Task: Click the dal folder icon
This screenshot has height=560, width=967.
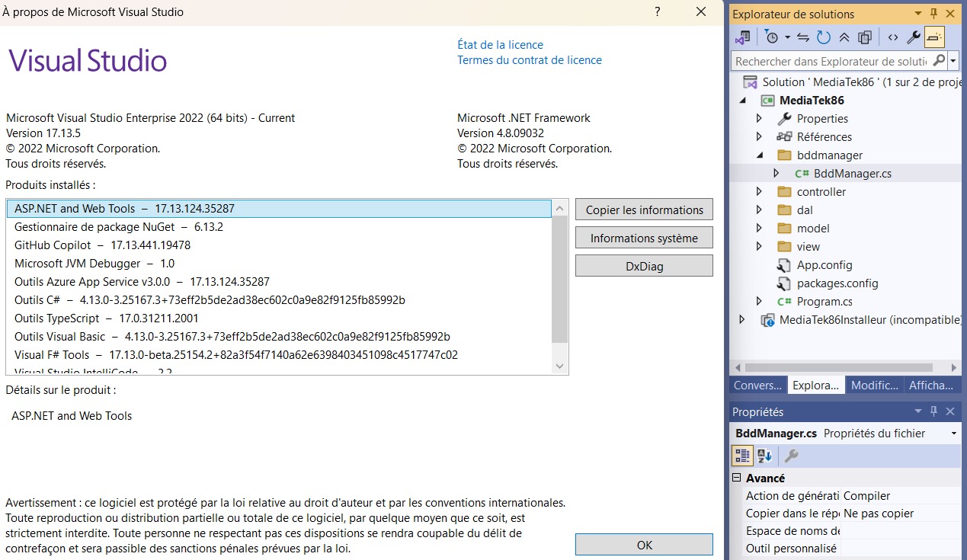Action: pyautogui.click(x=784, y=210)
